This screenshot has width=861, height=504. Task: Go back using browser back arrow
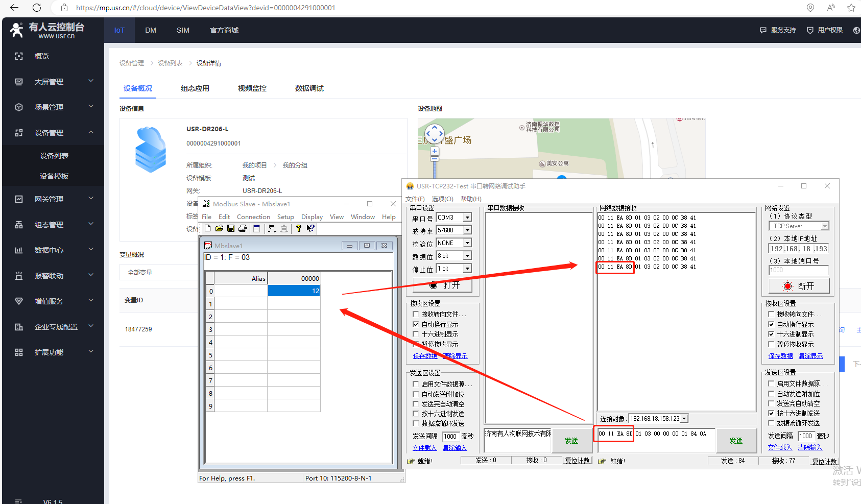coord(14,8)
